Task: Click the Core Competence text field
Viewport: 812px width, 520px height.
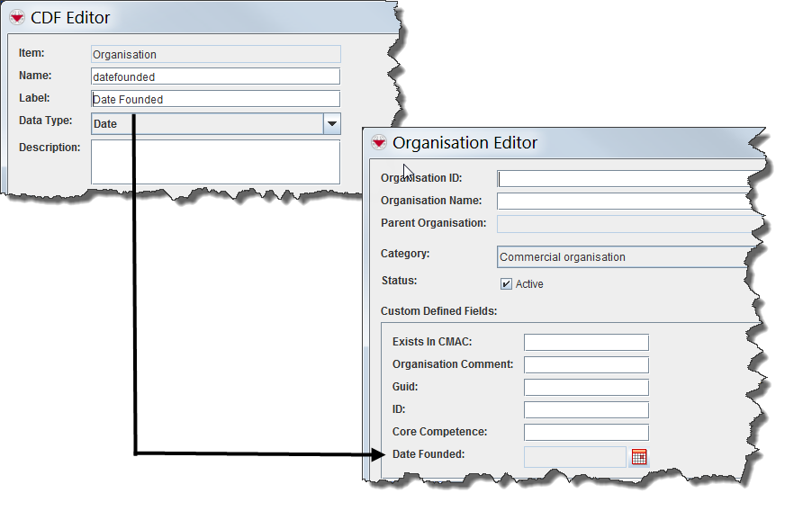Action: (586, 433)
